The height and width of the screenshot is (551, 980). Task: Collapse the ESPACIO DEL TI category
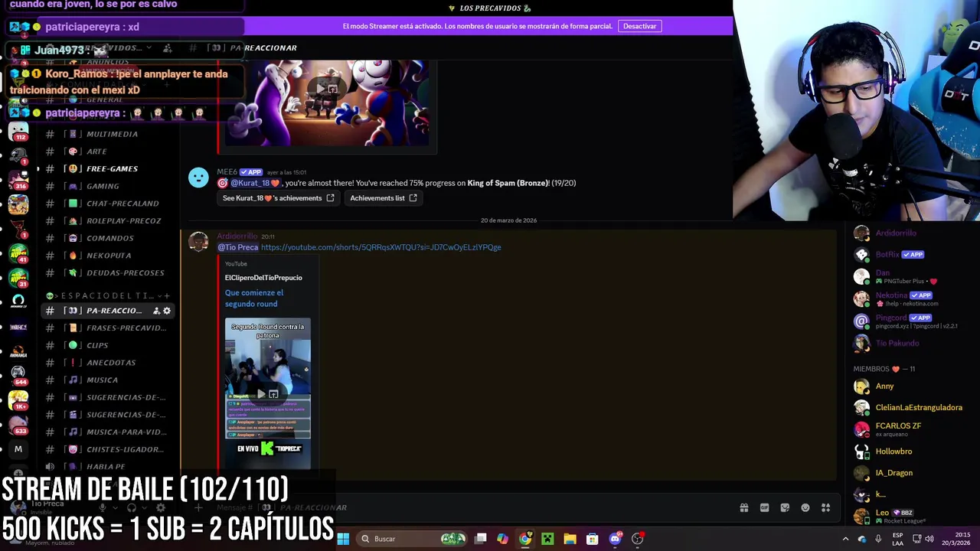click(x=105, y=295)
